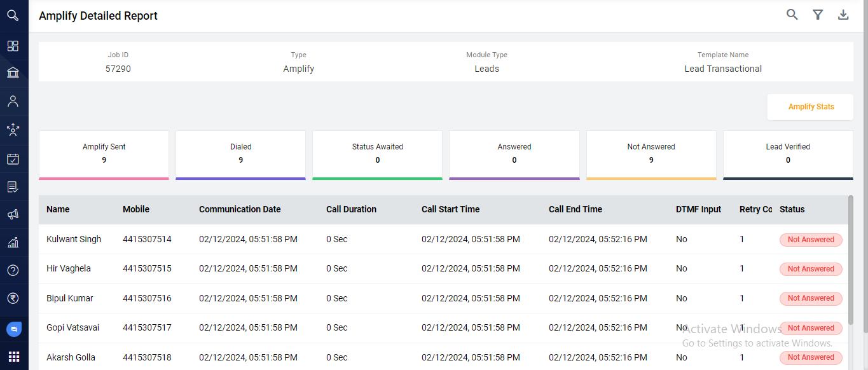The image size is (868, 370).
Task: Open the calendar icon in sidebar
Action: point(13,159)
